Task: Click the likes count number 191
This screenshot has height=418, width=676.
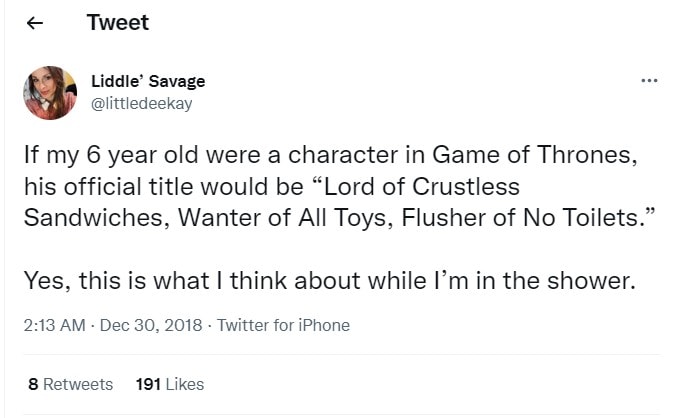Action: [x=146, y=384]
